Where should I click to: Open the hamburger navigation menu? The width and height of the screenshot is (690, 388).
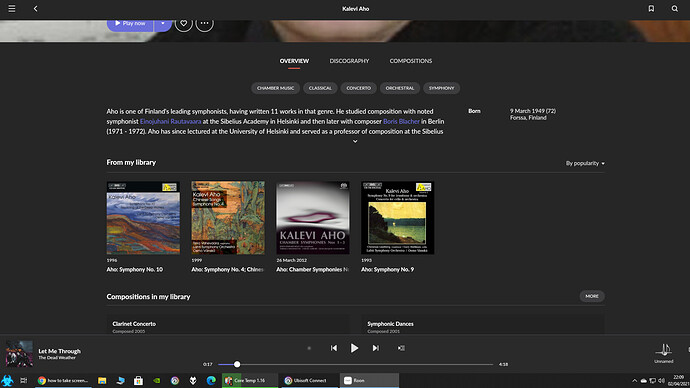12,9
